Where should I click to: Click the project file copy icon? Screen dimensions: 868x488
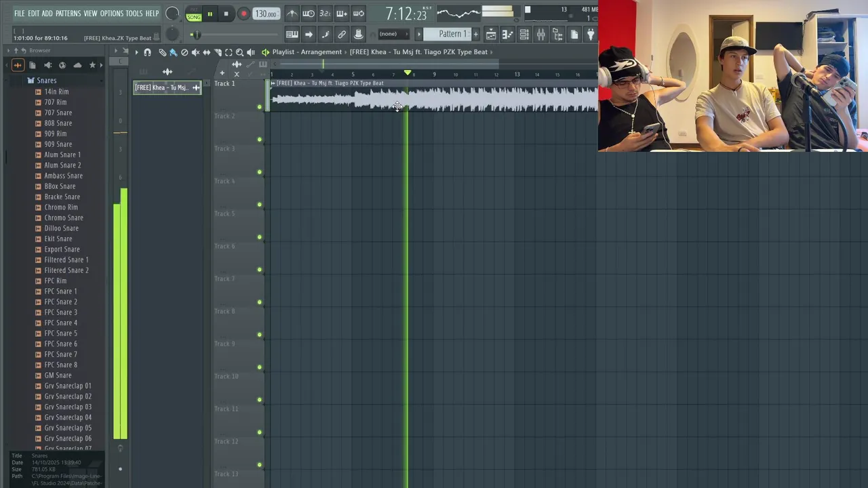[574, 34]
